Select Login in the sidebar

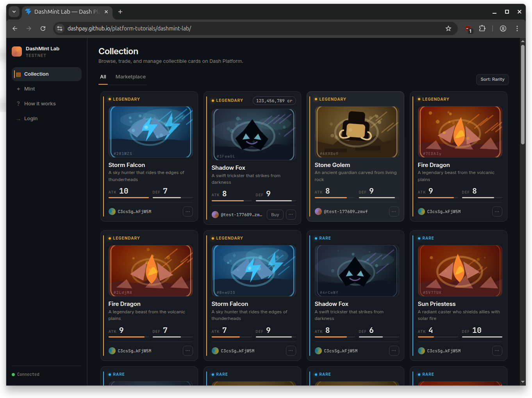pyautogui.click(x=46, y=119)
